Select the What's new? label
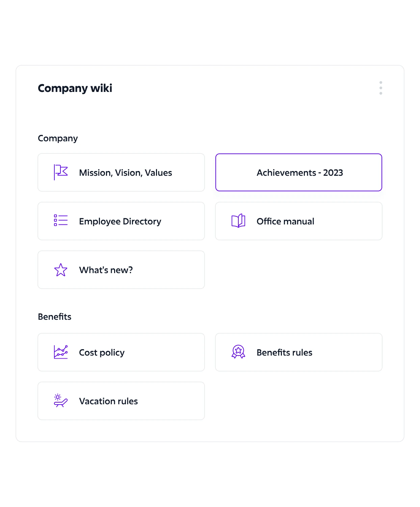420x507 pixels. 106,270
